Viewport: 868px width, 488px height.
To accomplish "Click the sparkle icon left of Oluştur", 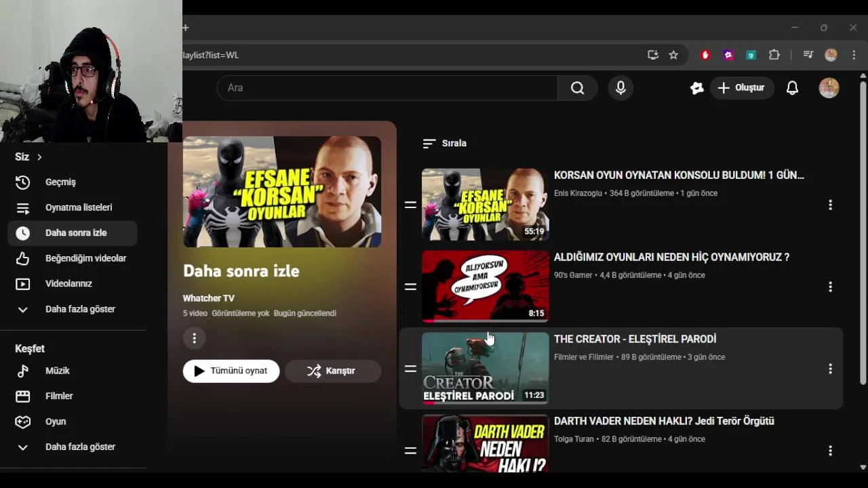I will 696,88.
